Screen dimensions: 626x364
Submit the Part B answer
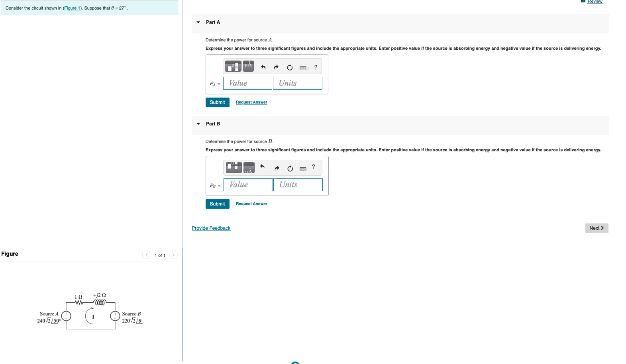coord(218,204)
